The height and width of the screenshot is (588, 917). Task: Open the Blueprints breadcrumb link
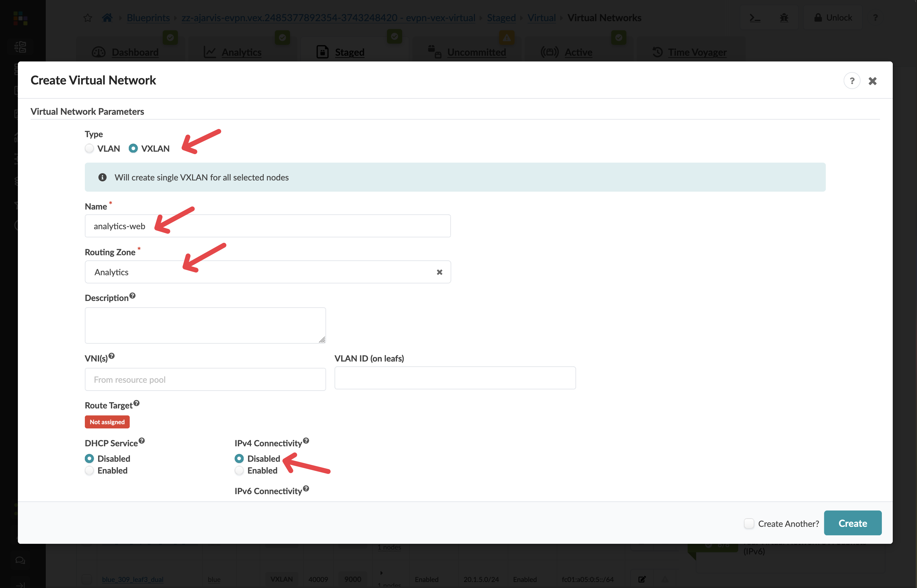tap(148, 18)
